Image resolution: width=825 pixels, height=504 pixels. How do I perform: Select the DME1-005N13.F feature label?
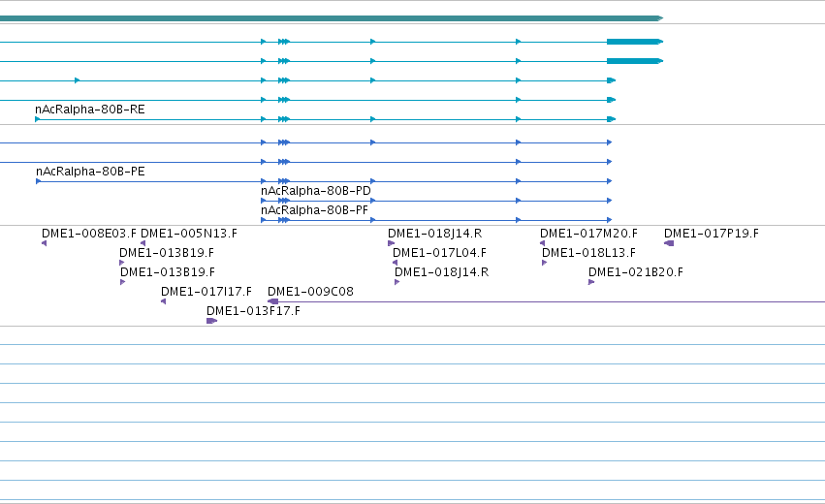tap(189, 233)
